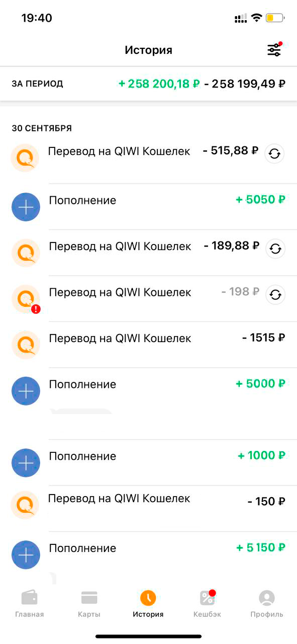Repeat the 189,88 ₽ QIWI transfer

(x=275, y=249)
